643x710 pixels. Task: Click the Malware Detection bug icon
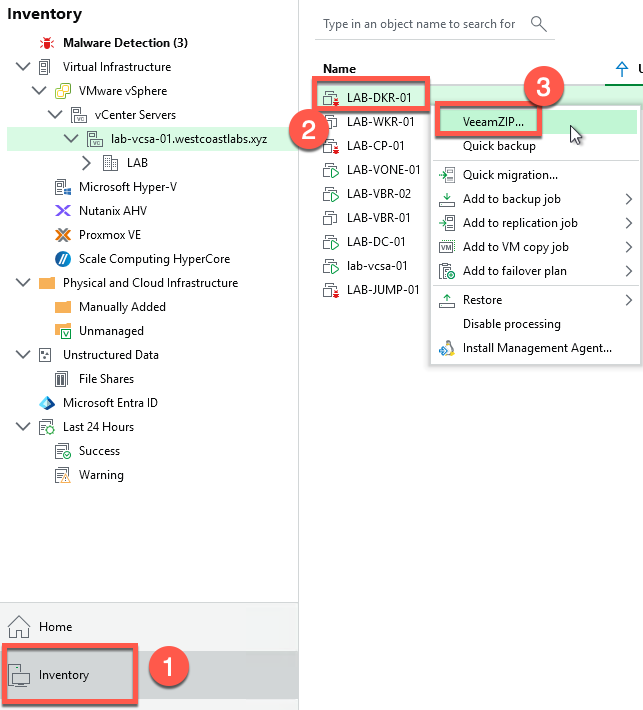point(46,43)
